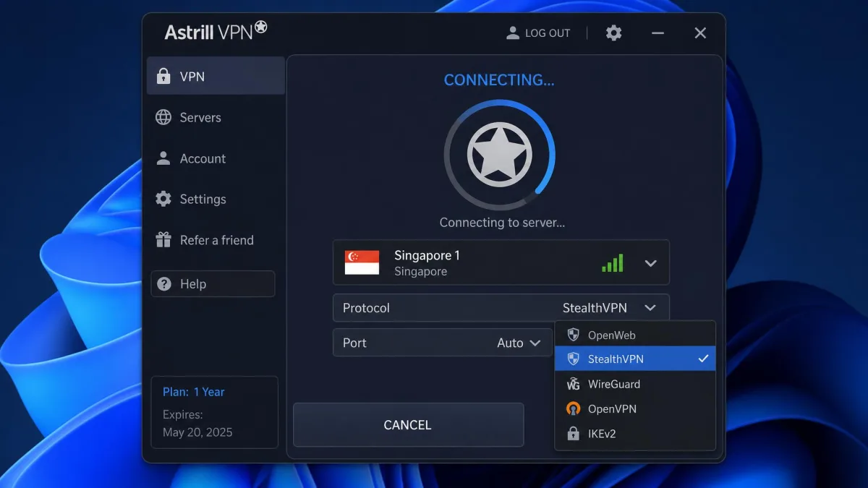
Task: Click the lock icon beside IKEv2
Action: click(x=573, y=434)
